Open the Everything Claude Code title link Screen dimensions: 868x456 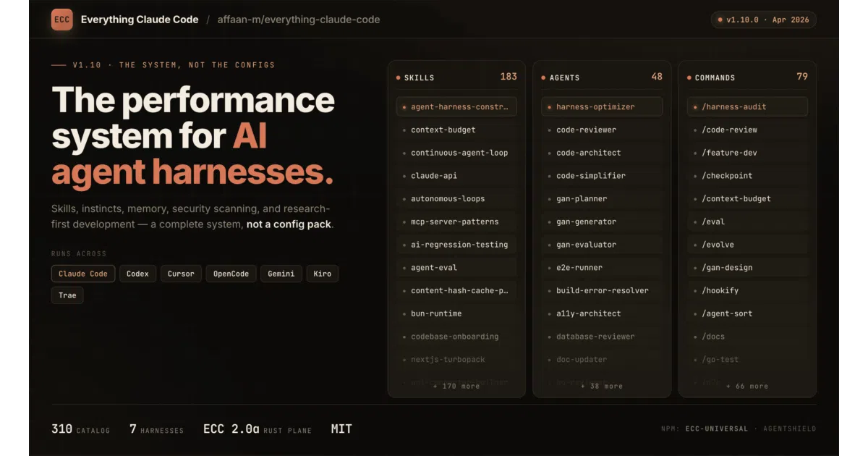click(x=140, y=20)
